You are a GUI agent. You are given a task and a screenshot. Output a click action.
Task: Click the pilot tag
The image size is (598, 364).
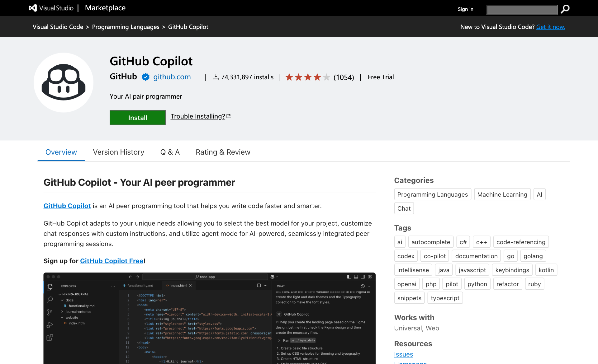tap(452, 284)
